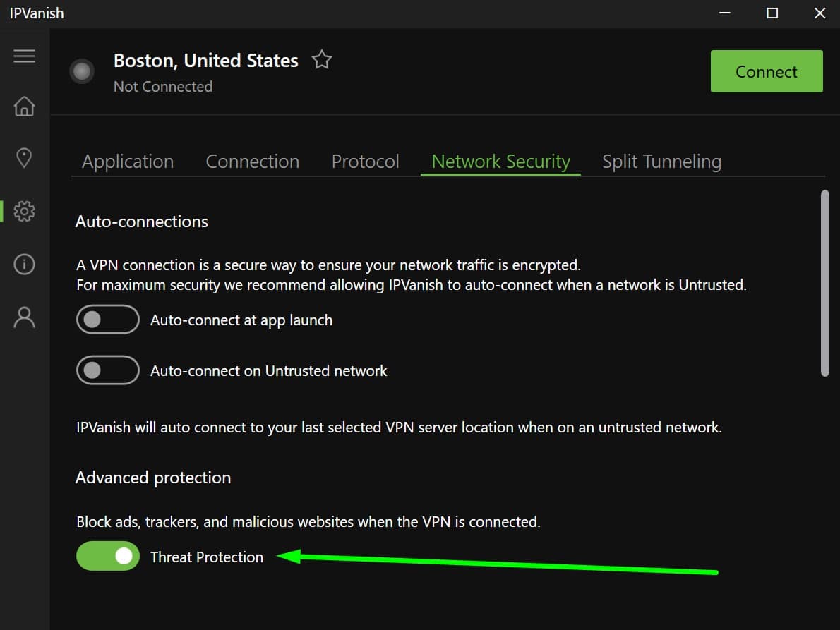
Task: Favorite Boston with the star icon
Action: coord(322,59)
